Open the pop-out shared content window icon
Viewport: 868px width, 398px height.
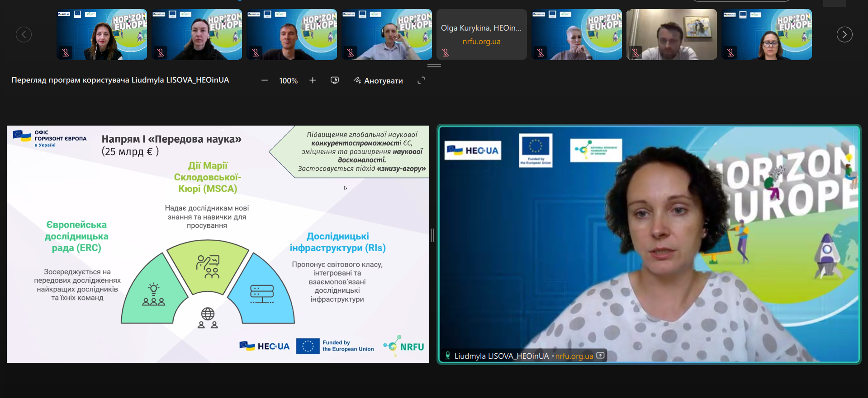point(335,80)
